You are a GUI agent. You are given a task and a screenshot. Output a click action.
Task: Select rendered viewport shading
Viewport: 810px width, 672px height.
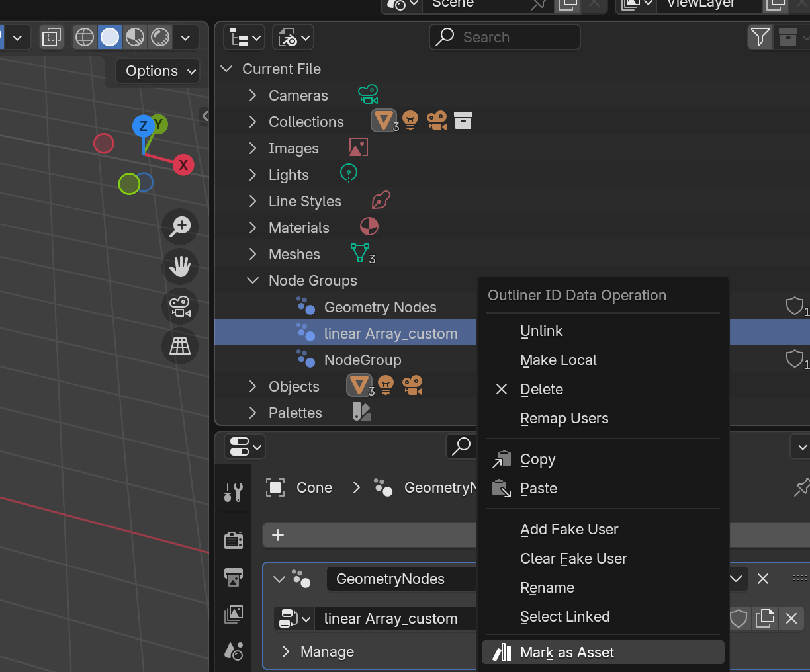click(160, 37)
